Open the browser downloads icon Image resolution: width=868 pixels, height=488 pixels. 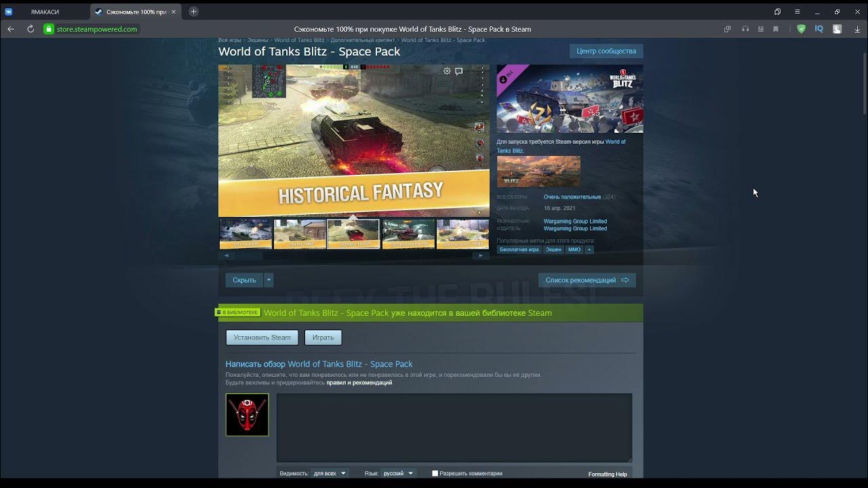point(857,29)
